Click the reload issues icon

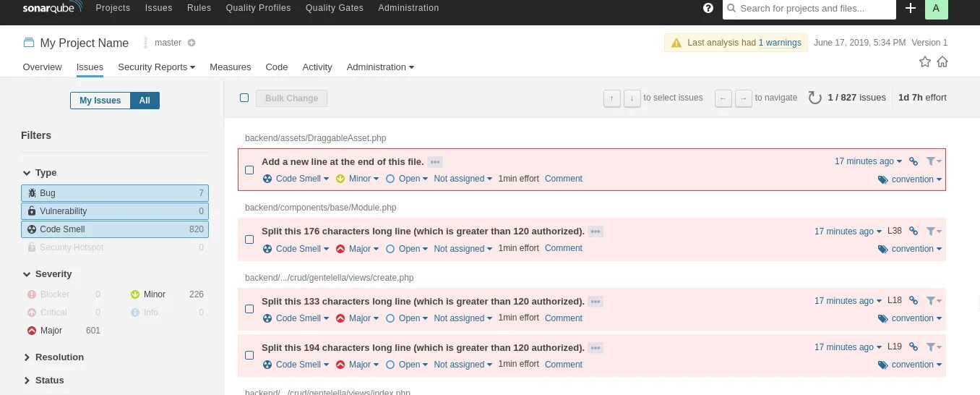815,98
